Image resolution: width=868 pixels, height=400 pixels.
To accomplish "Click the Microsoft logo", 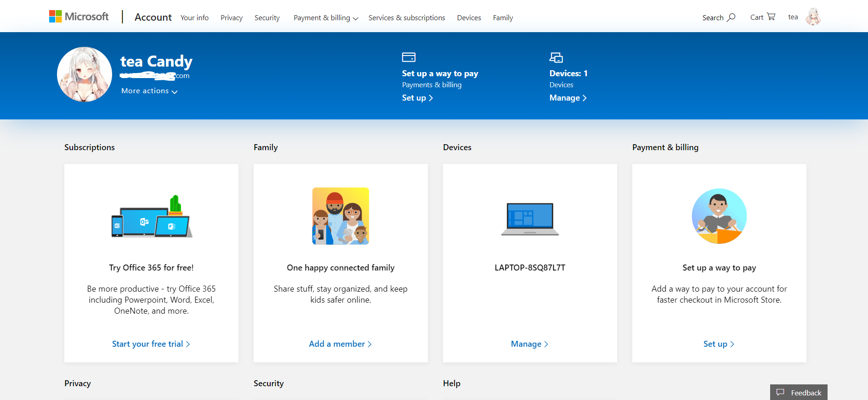I will (79, 17).
